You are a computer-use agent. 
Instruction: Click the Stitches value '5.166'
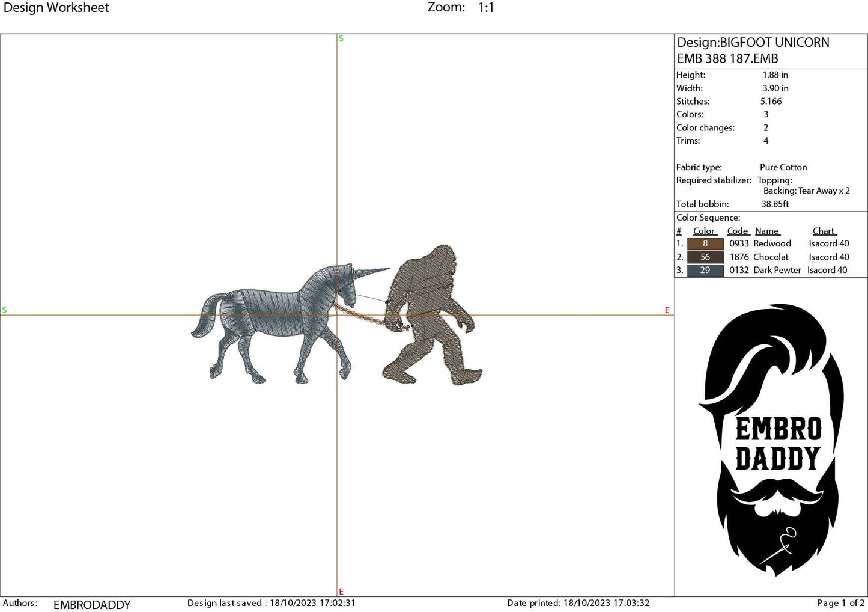[771, 102]
